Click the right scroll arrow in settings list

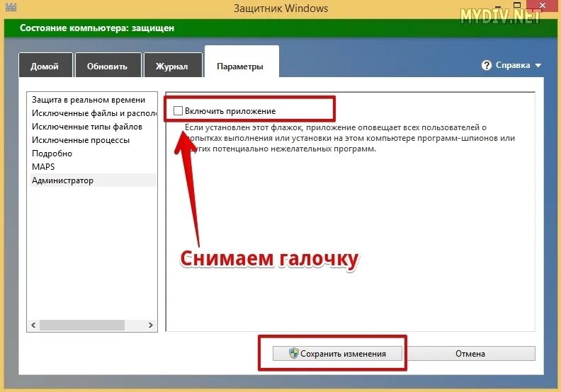pos(151,325)
